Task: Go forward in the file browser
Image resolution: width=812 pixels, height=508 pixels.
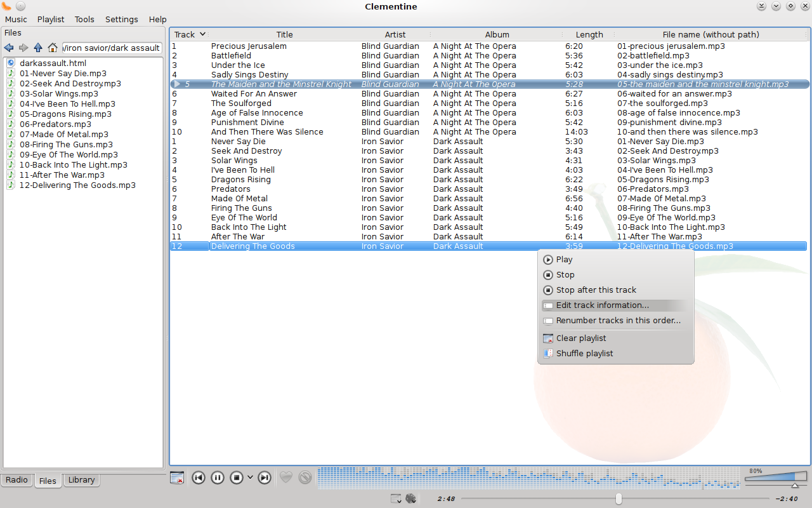Action: pyautogui.click(x=23, y=48)
